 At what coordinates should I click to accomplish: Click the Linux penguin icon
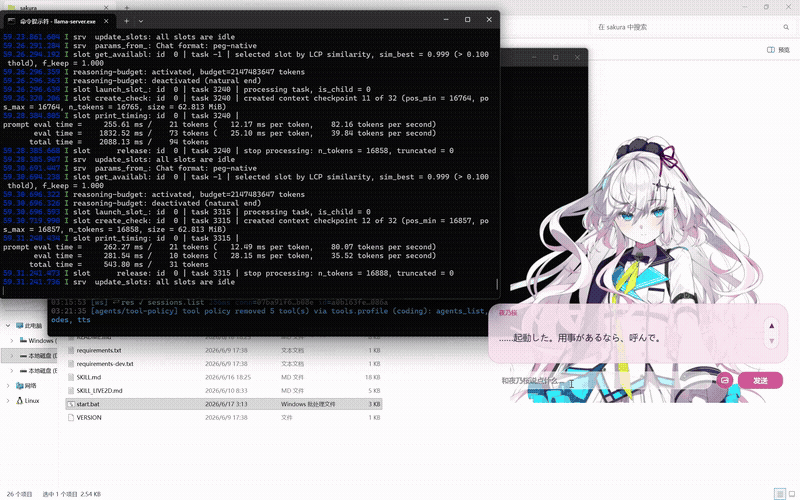coord(19,401)
